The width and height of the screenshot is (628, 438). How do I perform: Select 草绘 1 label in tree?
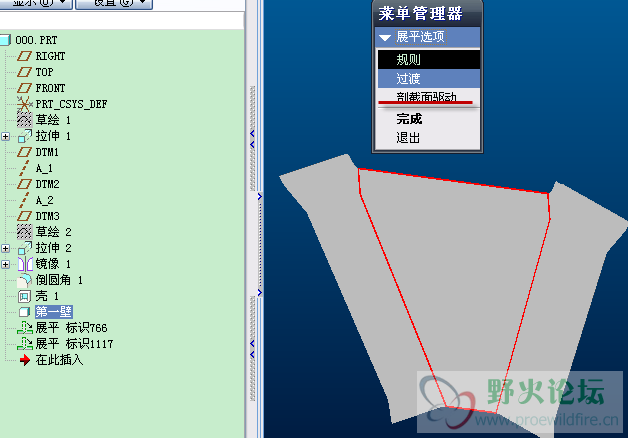[x=53, y=120]
